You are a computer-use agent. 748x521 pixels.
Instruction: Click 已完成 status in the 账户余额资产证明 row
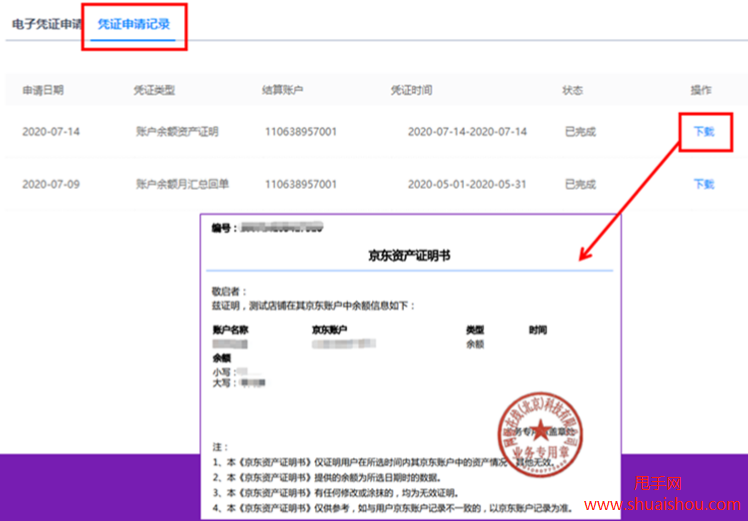(580, 132)
